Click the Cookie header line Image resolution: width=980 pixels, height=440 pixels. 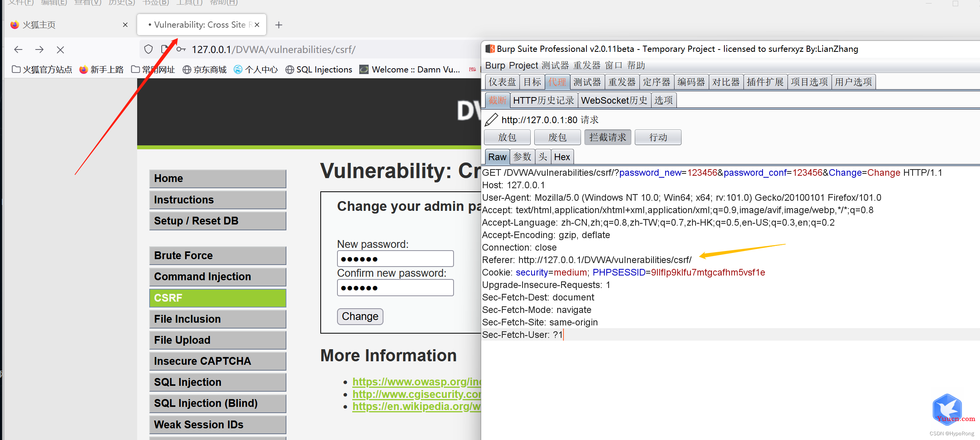(623, 272)
